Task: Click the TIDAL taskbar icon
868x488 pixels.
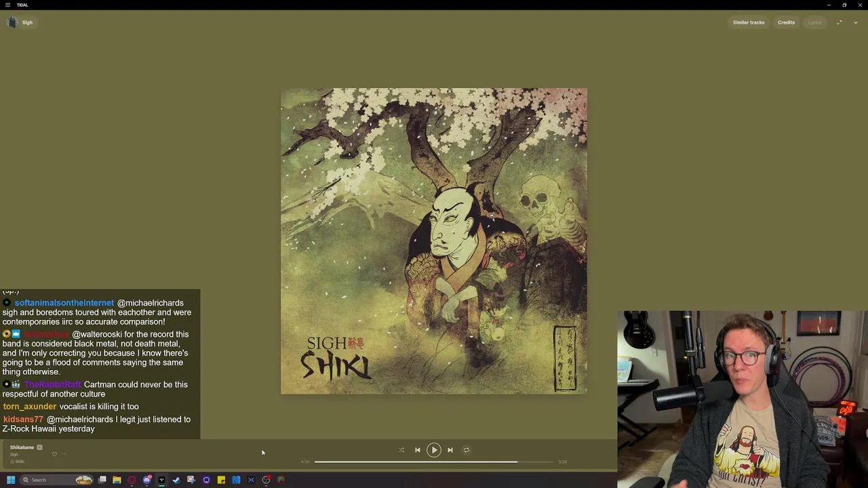Action: pyautogui.click(x=161, y=480)
